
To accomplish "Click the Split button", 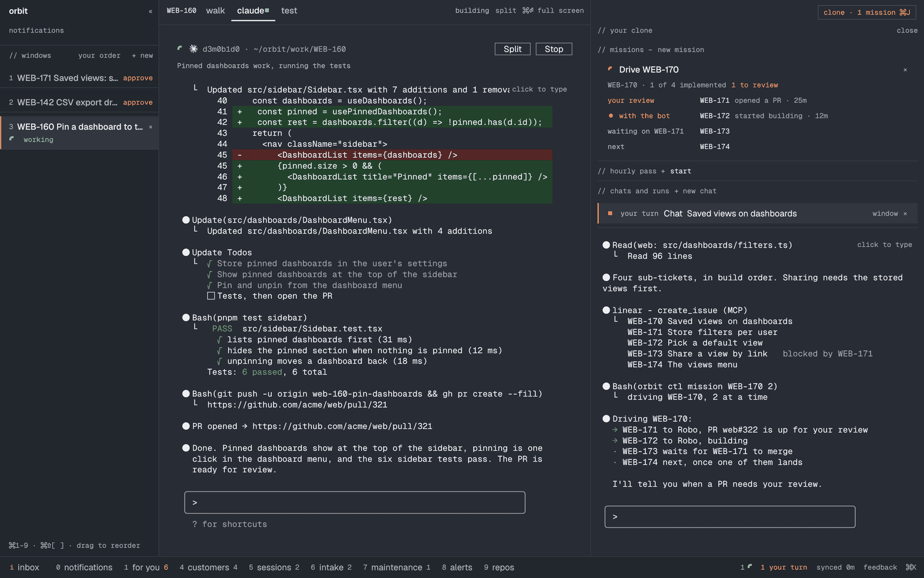I will (x=512, y=49).
